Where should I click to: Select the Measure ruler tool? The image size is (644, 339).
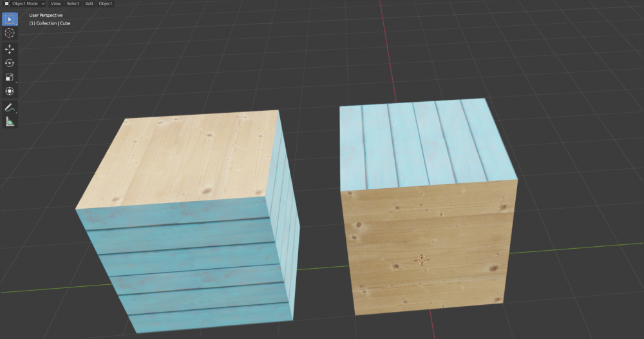[10, 121]
